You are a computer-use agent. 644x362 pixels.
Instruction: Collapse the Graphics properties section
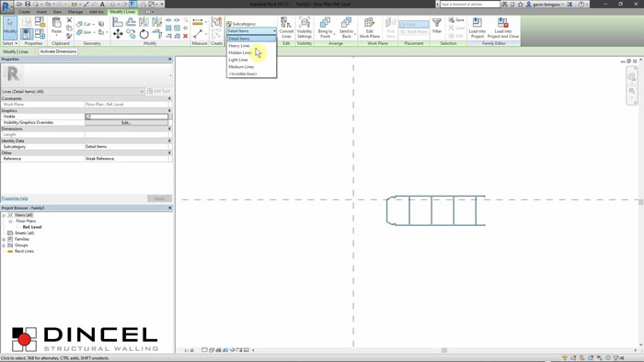point(169,110)
